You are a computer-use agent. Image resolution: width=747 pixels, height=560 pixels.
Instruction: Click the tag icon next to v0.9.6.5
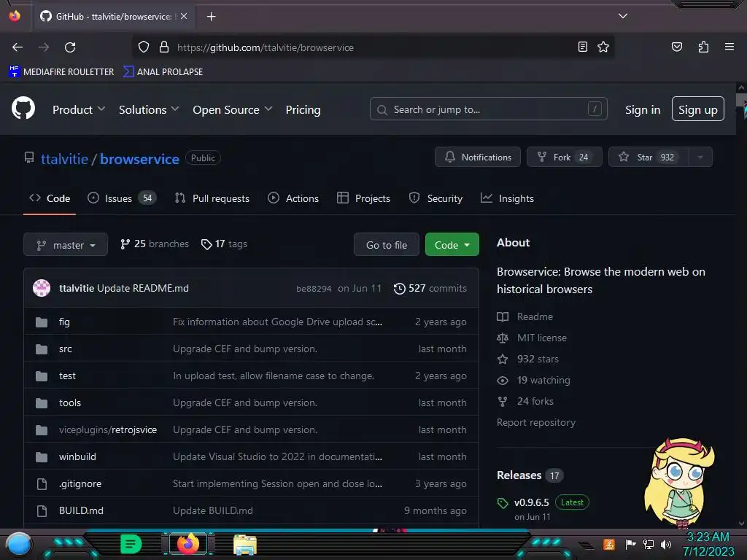[x=503, y=503]
